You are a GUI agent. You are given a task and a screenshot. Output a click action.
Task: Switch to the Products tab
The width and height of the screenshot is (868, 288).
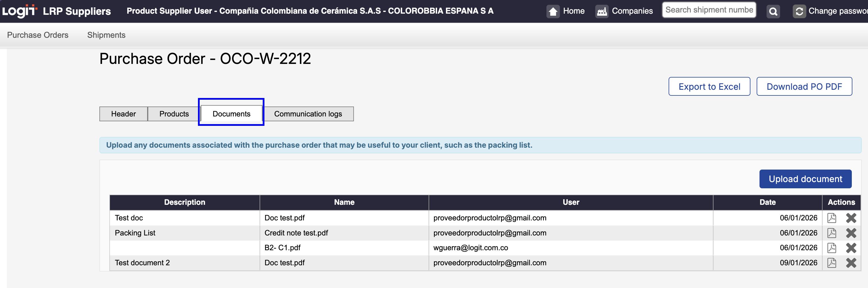(174, 114)
